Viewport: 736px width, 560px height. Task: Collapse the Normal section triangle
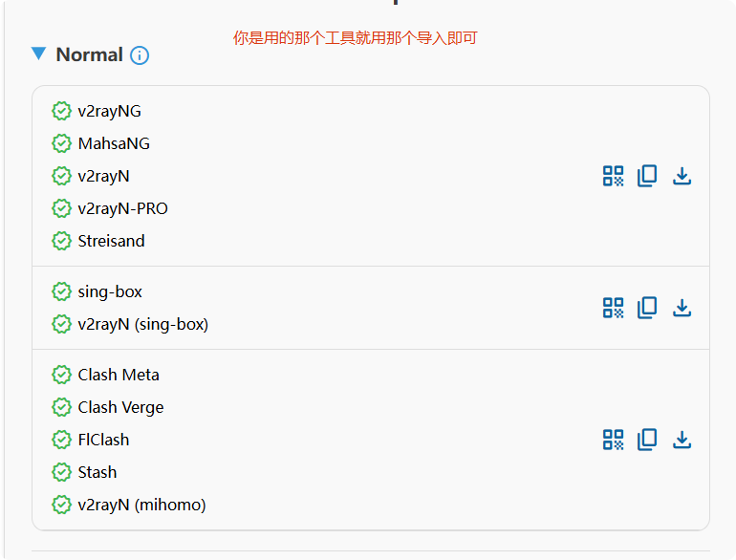[38, 54]
